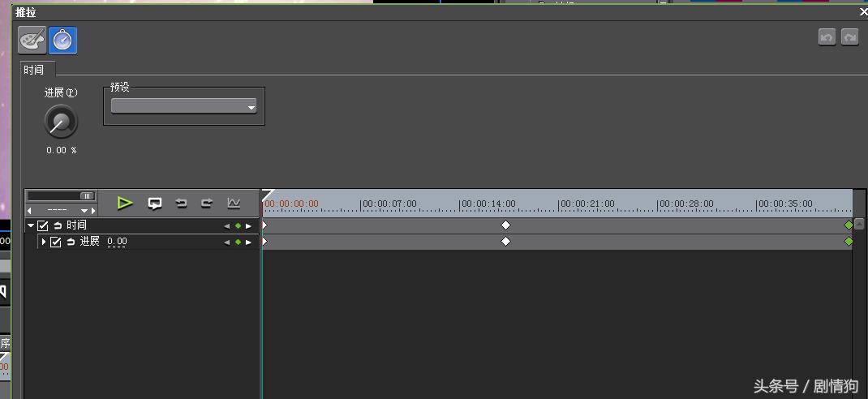The width and height of the screenshot is (868, 399).
Task: Go to next keyframe on 进展 row
Action: [248, 242]
